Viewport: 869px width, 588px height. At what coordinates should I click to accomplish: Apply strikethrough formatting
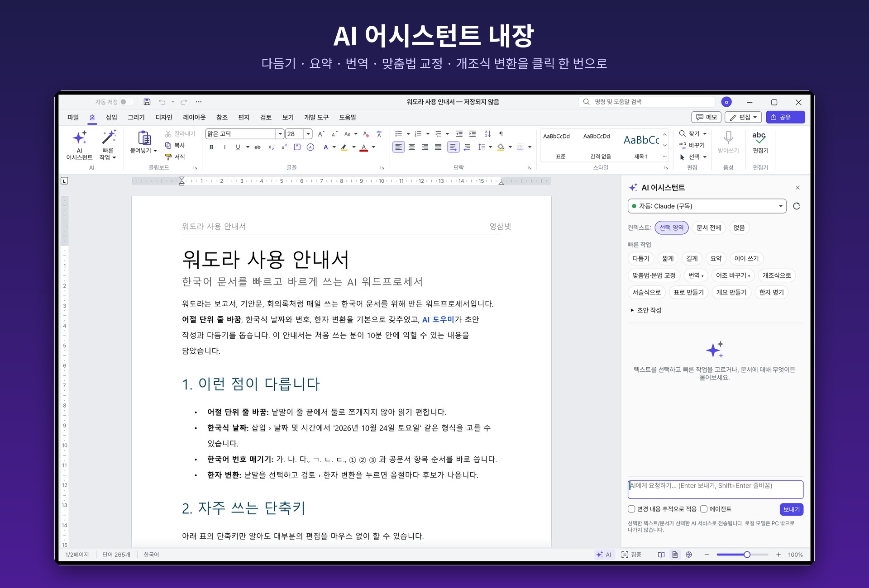[258, 147]
